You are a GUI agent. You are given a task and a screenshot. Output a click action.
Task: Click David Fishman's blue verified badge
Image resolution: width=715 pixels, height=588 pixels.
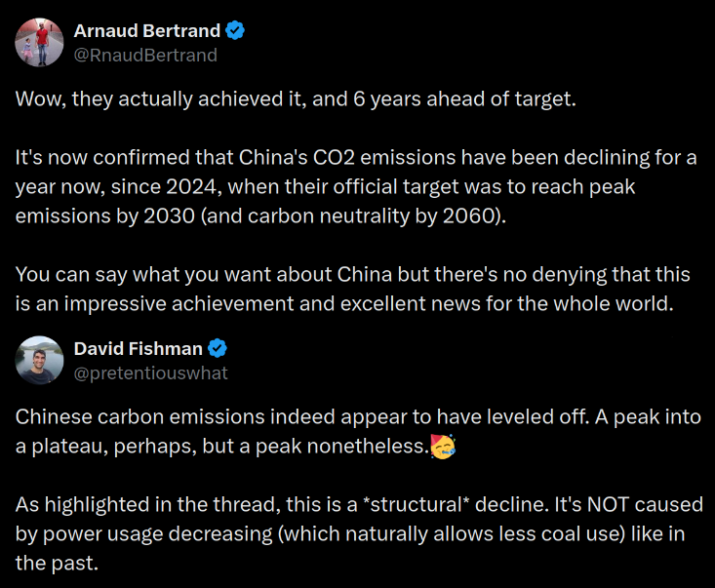tap(218, 348)
